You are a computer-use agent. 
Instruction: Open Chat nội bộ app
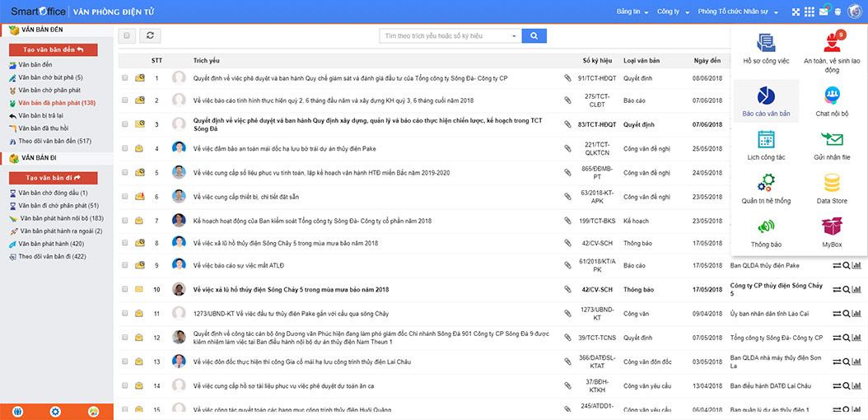click(x=832, y=101)
